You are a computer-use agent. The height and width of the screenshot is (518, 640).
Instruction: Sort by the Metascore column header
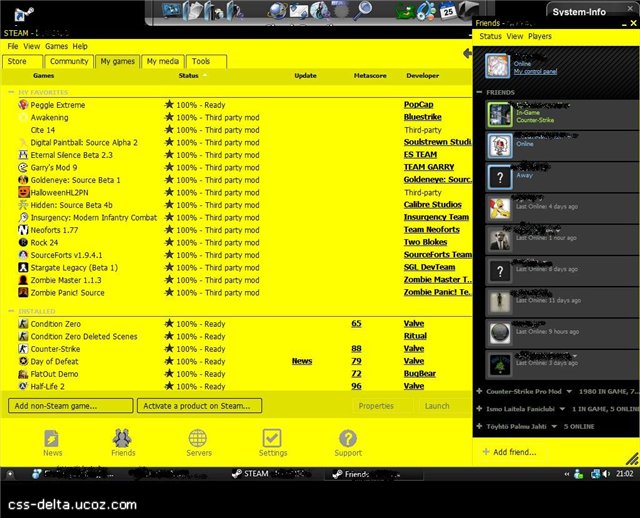point(370,76)
